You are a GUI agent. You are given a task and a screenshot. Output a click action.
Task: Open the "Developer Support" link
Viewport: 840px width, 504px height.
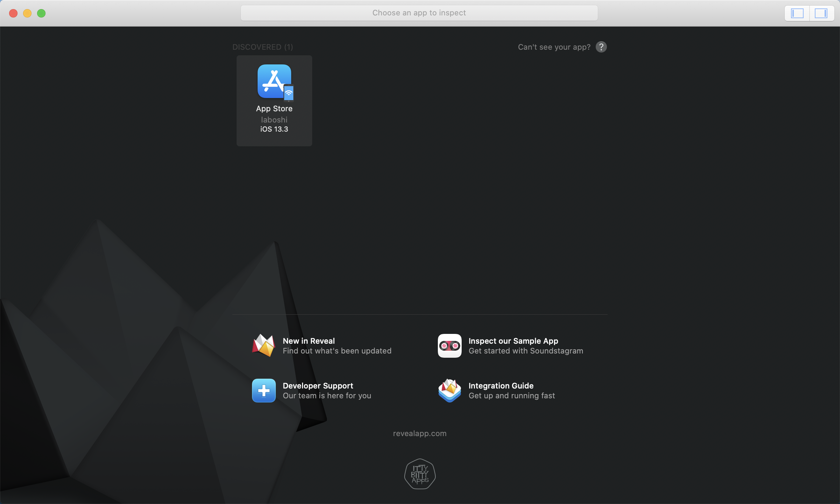[318, 386]
